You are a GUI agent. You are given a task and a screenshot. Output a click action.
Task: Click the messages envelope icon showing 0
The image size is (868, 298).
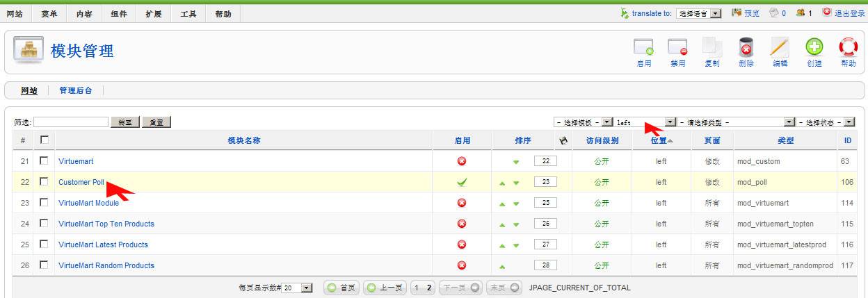(773, 13)
